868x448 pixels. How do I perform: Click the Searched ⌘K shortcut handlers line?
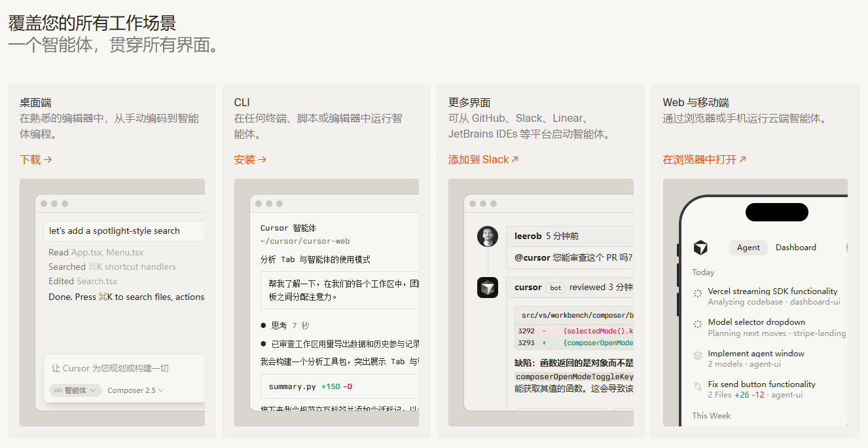(112, 267)
